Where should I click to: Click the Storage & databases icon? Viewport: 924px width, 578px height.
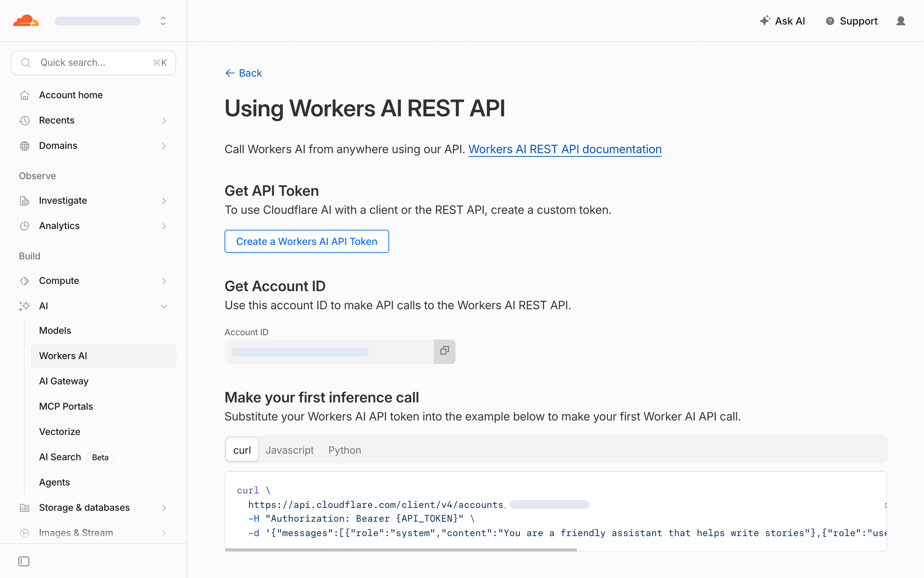pos(25,508)
